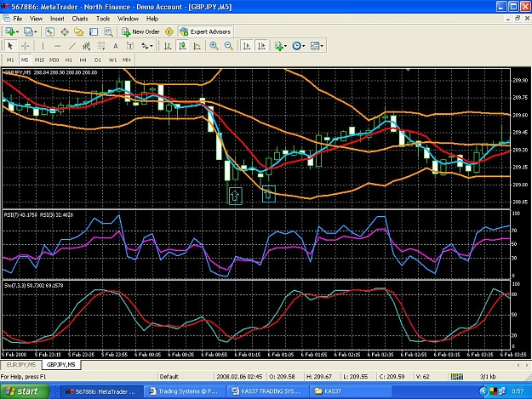Click the connection status 3/1 kb indicator
Image resolution: width=532 pixels, height=399 pixels.
pos(488,376)
